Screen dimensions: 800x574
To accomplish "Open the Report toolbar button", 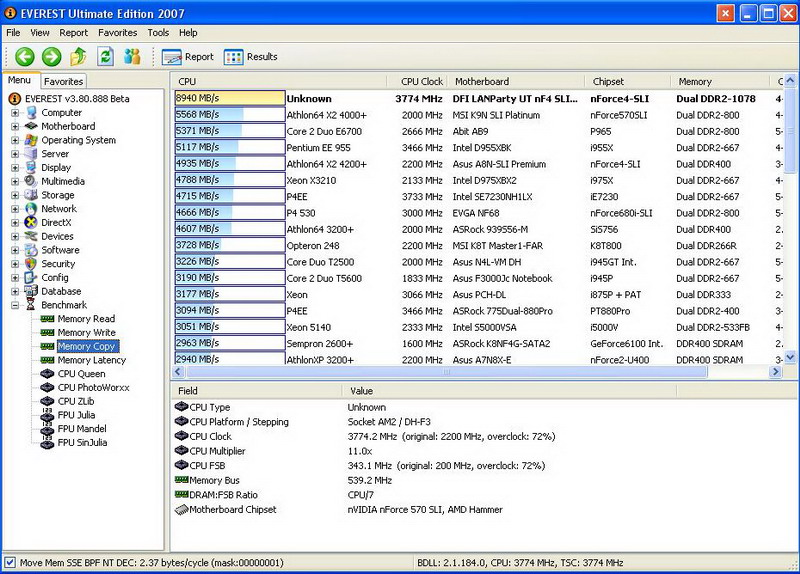I will click(188, 57).
